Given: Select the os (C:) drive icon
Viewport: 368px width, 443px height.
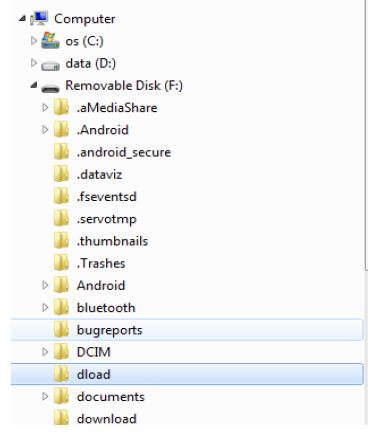Looking at the screenshot, I should coord(50,41).
